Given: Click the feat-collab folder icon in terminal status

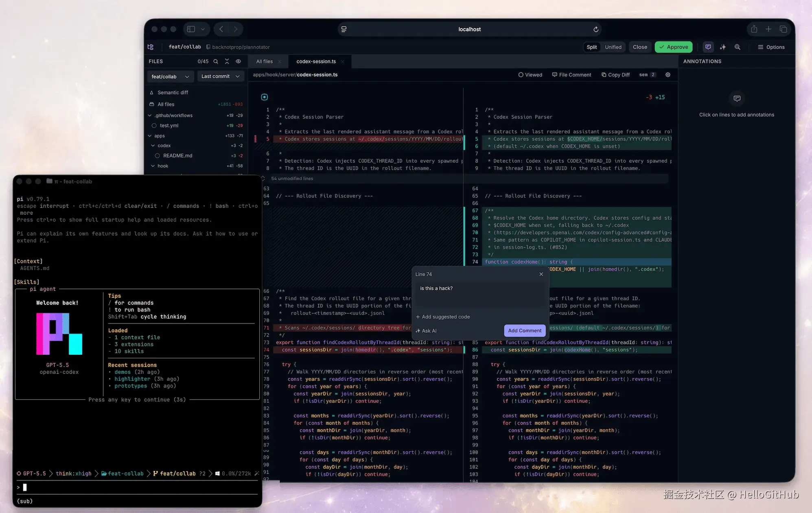Looking at the screenshot, I should coord(104,474).
